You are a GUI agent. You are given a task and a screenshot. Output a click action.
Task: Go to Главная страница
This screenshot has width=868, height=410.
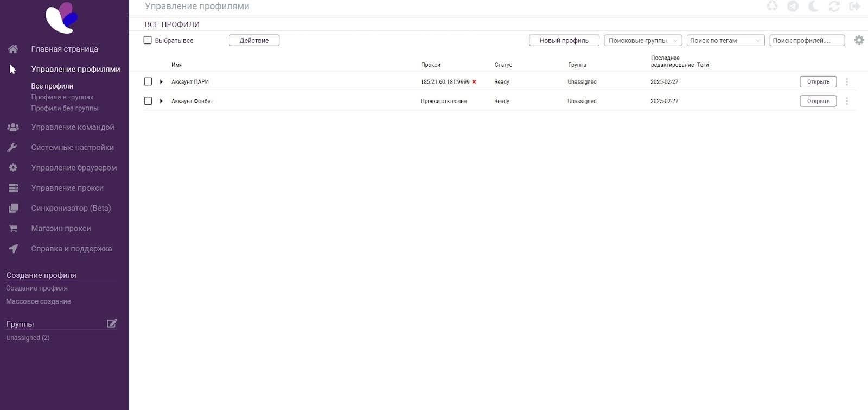tap(65, 49)
